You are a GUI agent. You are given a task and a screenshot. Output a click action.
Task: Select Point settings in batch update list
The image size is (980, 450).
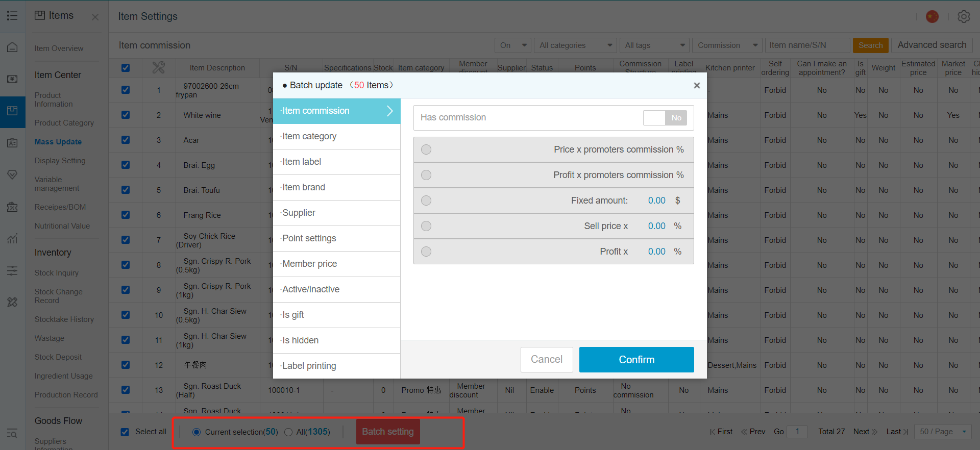[337, 238]
